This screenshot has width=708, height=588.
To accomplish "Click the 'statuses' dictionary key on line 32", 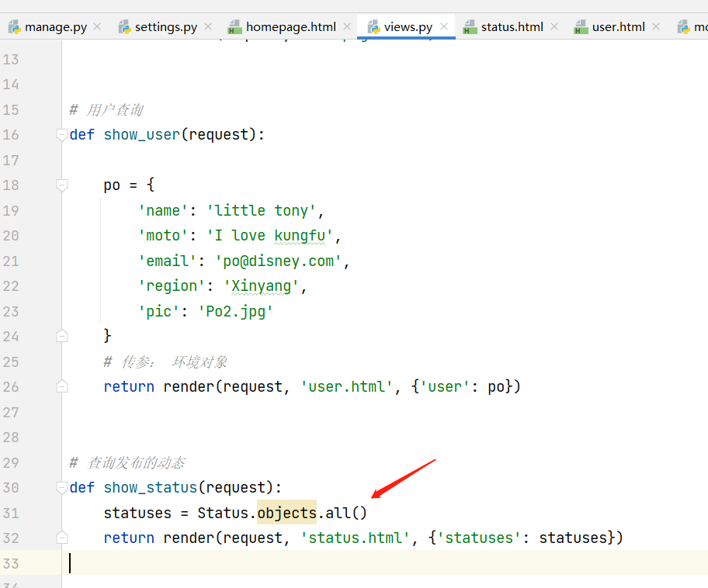I will 479,538.
